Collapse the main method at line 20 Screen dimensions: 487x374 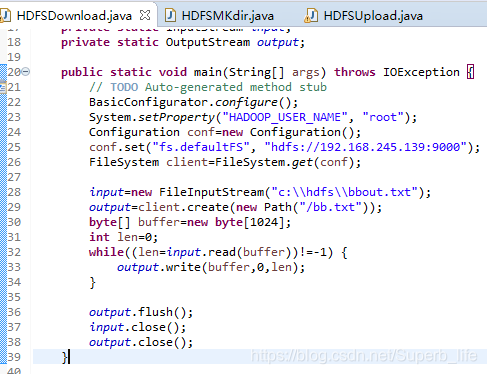pyautogui.click(x=26, y=72)
